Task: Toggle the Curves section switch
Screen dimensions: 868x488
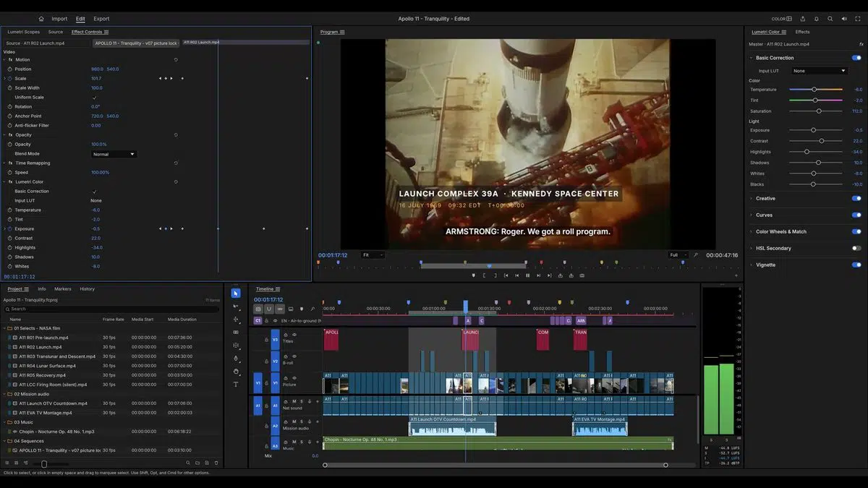Action: (856, 215)
